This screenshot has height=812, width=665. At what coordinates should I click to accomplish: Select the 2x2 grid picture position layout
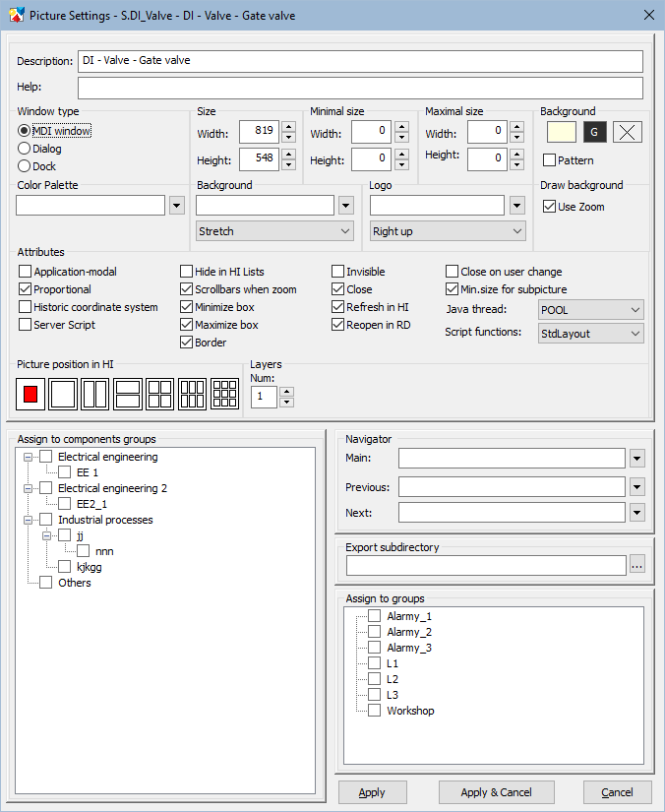(159, 395)
